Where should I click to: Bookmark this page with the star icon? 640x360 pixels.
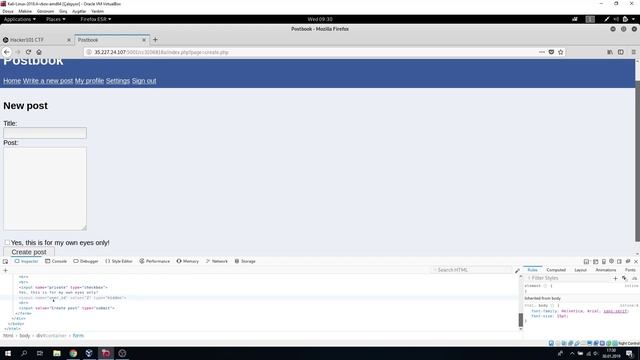(561, 52)
